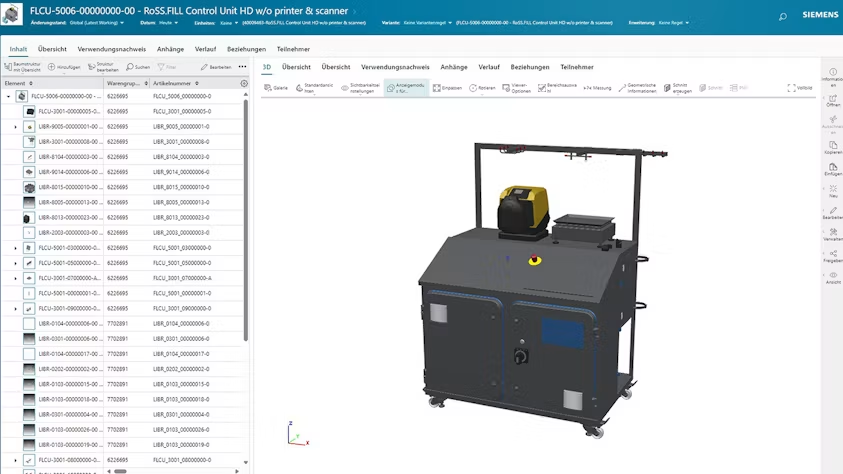Click Einpassen to fit the model
The width and height of the screenshot is (843, 474).
point(447,88)
